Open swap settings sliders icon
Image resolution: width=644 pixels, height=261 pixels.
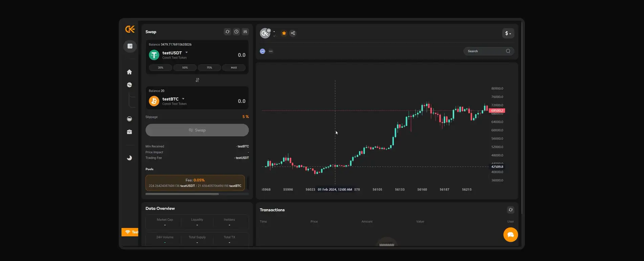point(245,32)
